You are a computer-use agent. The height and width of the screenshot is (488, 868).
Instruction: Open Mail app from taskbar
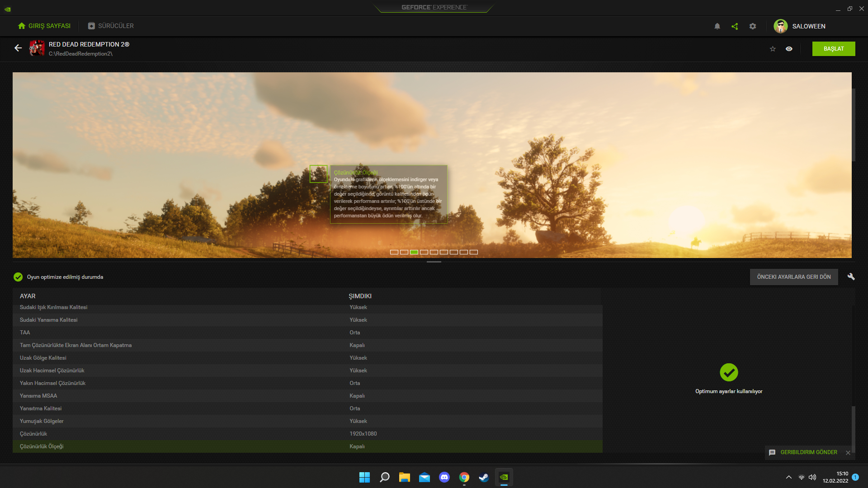click(425, 477)
